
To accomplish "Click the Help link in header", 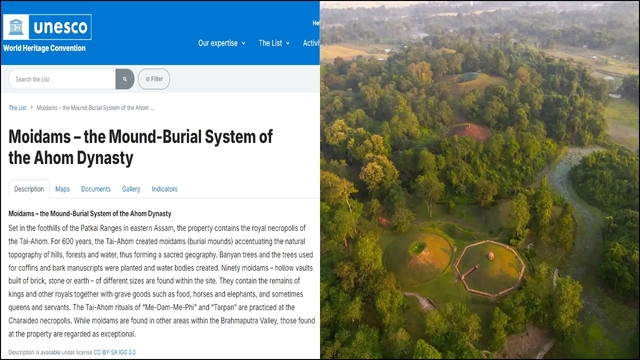I will tap(316, 23).
